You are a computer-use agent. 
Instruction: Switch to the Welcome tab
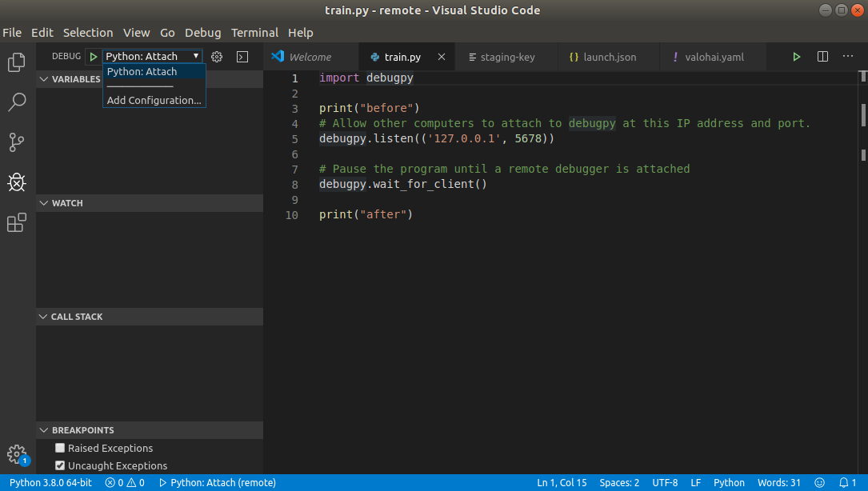pos(311,57)
